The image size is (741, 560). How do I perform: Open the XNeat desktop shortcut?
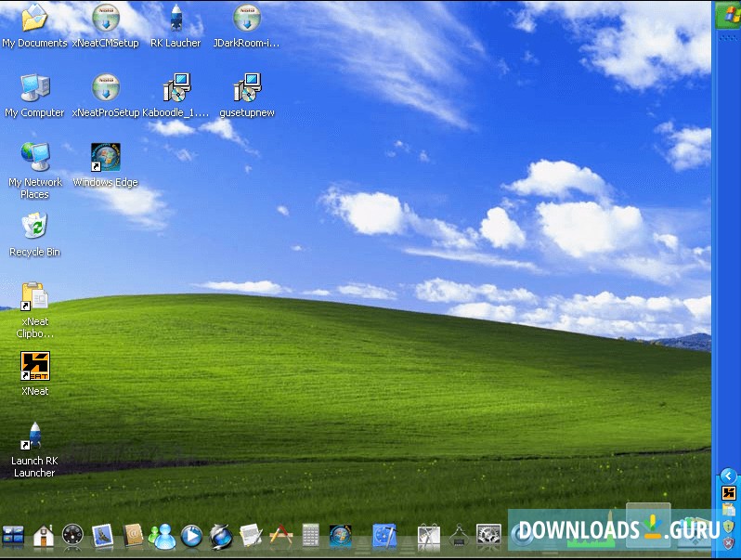(x=34, y=366)
